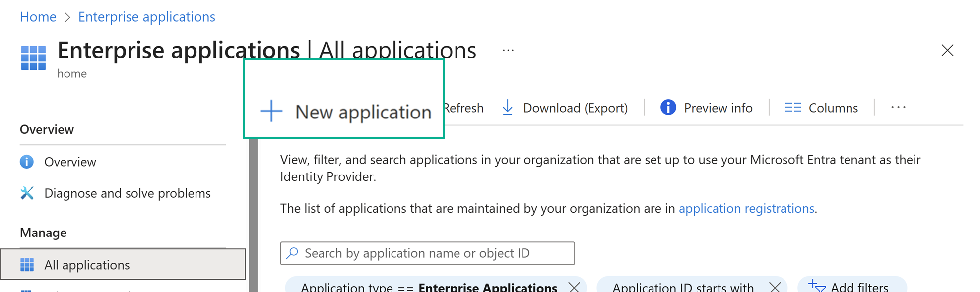The width and height of the screenshot is (980, 292).
Task: Click the sidebar vertical scrollbar
Action: tap(253, 215)
